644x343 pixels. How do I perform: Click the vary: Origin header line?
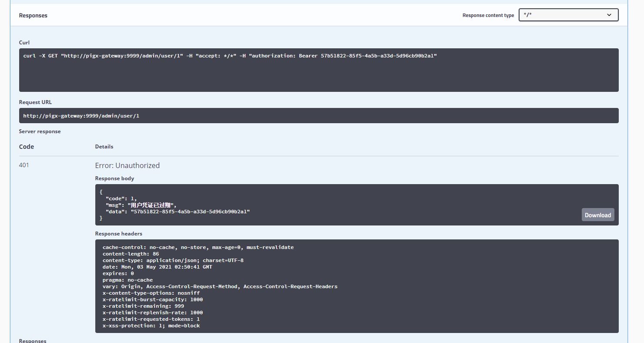220,286
